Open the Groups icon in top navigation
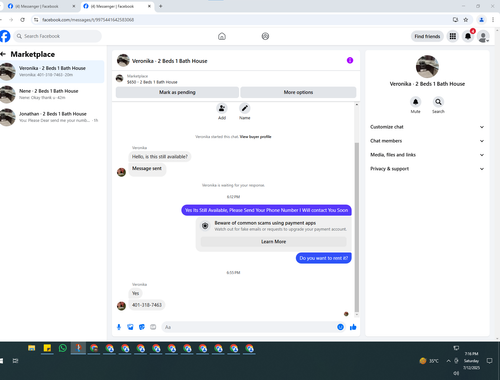This screenshot has height=380, width=500. tap(265, 36)
